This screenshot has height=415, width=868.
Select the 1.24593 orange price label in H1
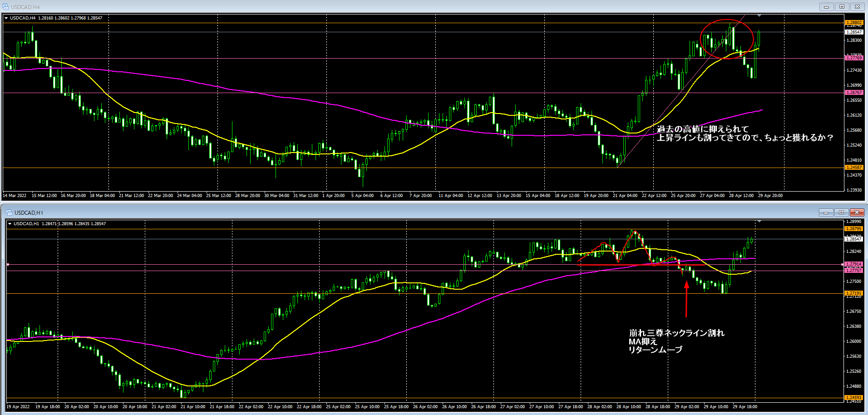(x=853, y=398)
